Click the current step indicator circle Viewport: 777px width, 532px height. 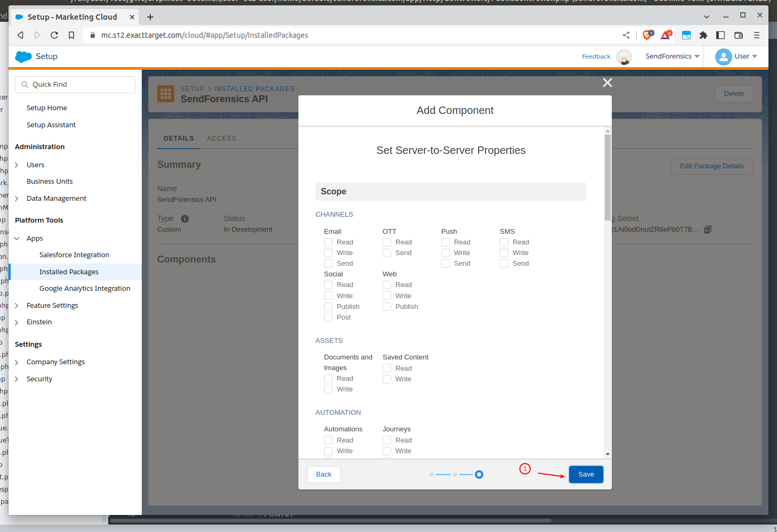click(479, 474)
